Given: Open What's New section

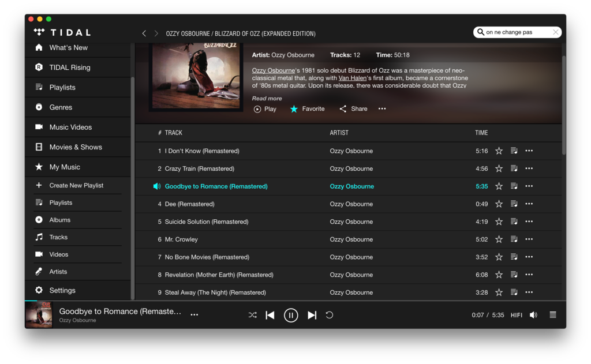Looking at the screenshot, I should coord(78,48).
